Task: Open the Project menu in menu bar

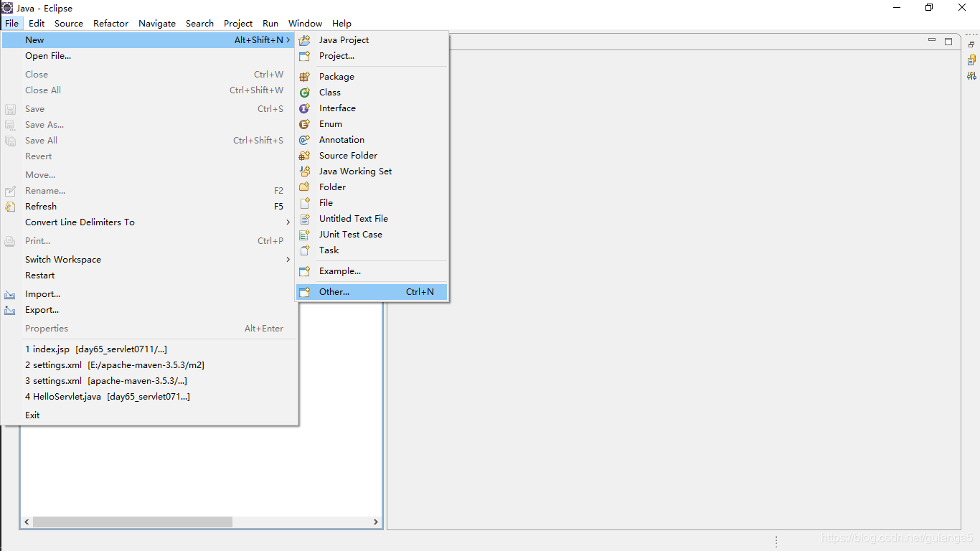Action: tap(238, 23)
